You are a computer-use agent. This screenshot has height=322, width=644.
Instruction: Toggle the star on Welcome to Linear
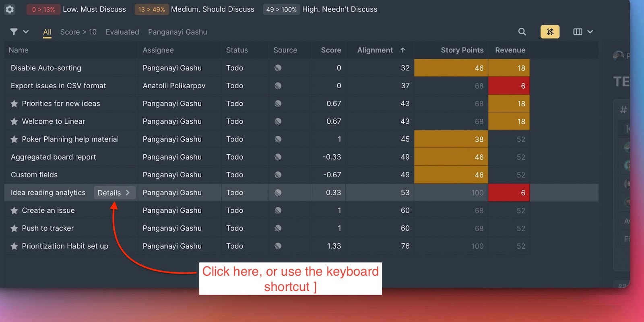(x=14, y=121)
